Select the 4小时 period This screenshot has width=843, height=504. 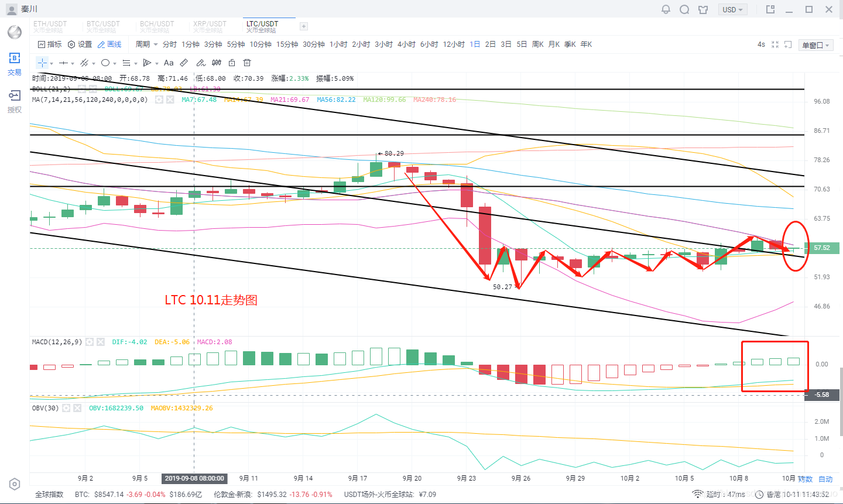tap(406, 44)
